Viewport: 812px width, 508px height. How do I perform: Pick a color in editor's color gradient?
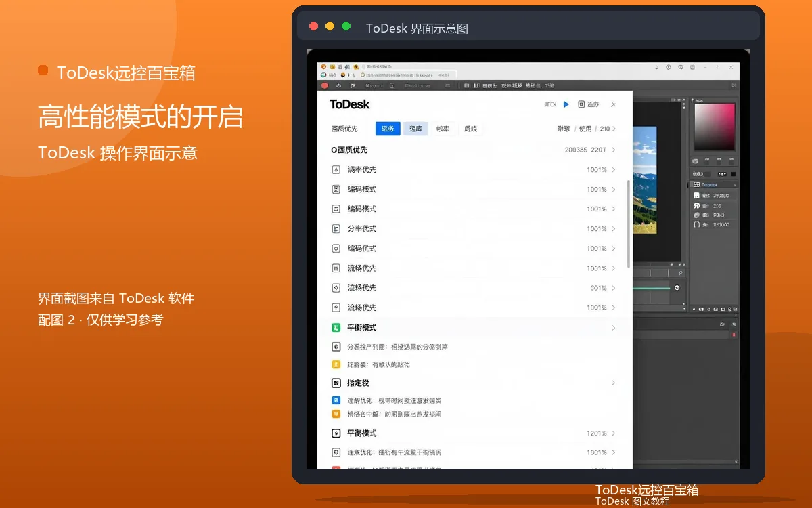[x=715, y=127]
